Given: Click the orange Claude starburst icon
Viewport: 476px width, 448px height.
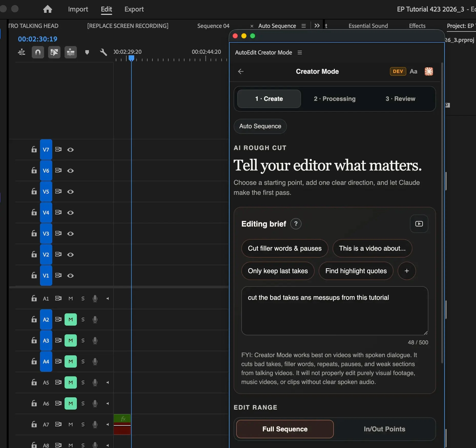Looking at the screenshot, I should pyautogui.click(x=429, y=71).
